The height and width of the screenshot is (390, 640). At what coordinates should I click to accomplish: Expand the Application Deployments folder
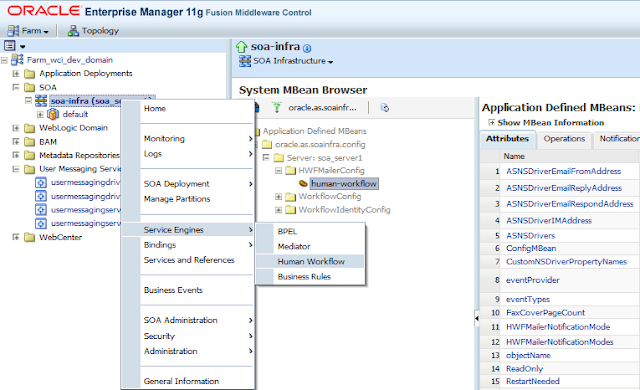click(16, 74)
